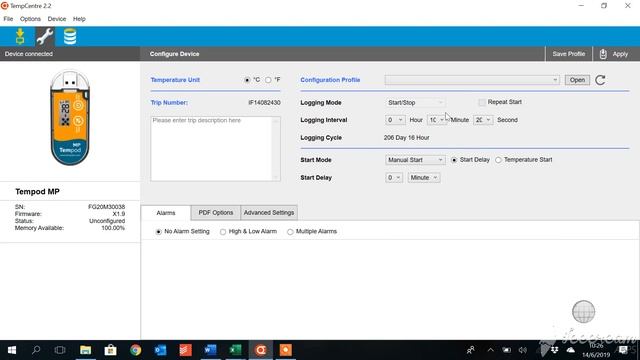This screenshot has height=360, width=640.
Task: Launch Google Chrome from the taskbar
Action: pos(136,350)
